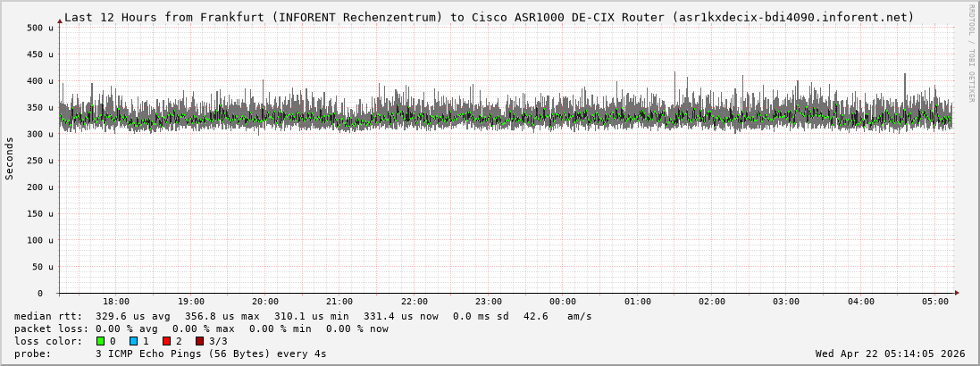Click the blue loss color swatch for 1
Viewport: 980px width, 366px height.
click(133, 341)
